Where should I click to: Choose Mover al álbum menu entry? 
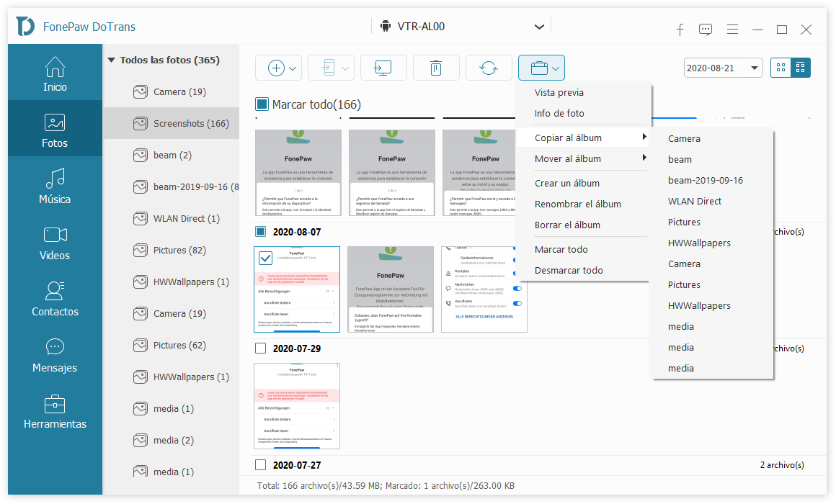tap(568, 158)
